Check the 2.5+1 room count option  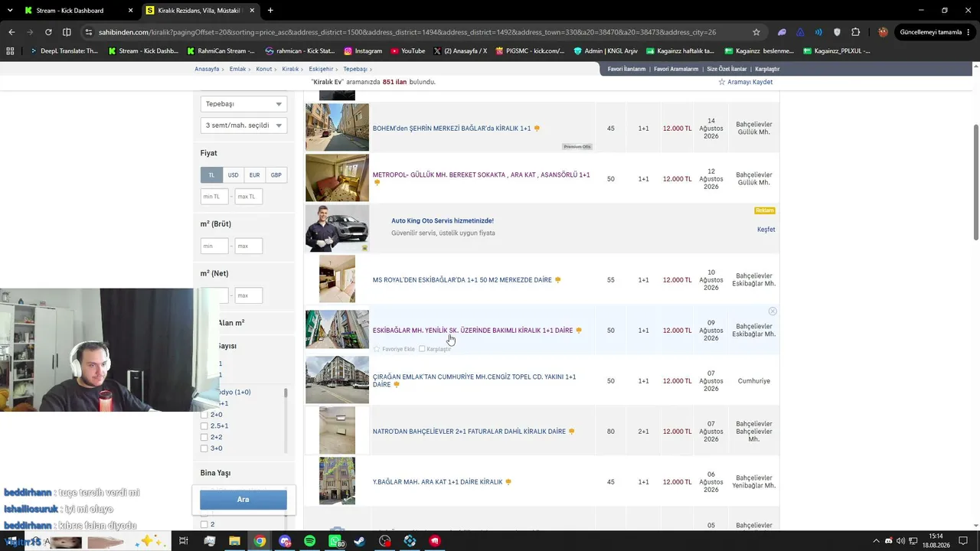point(204,425)
